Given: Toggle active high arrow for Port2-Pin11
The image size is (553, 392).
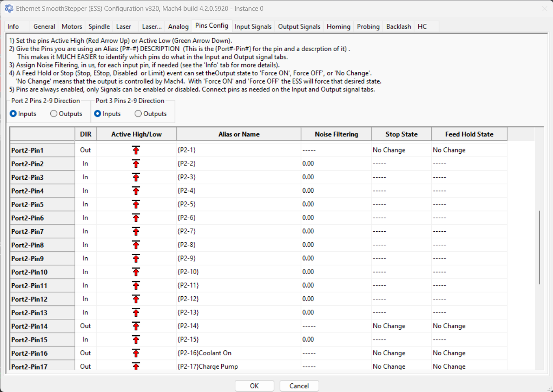Looking at the screenshot, I should [136, 285].
